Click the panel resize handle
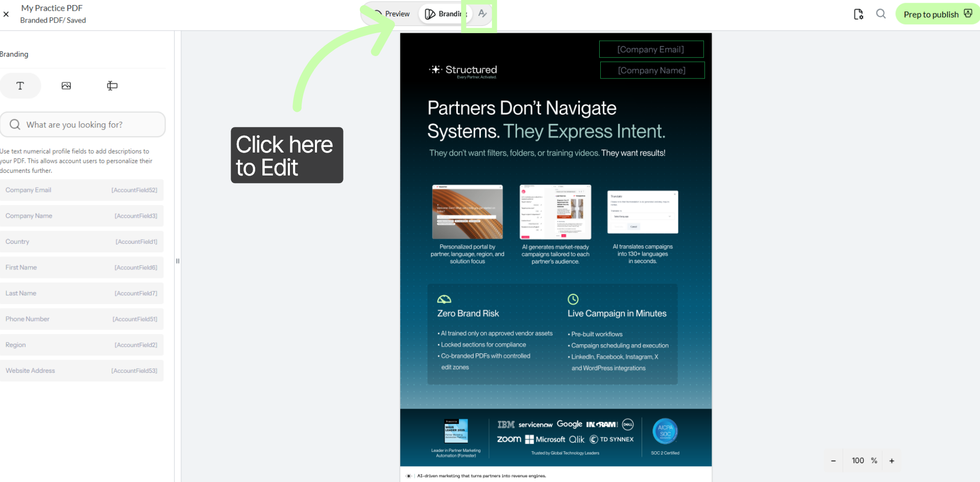 tap(178, 261)
